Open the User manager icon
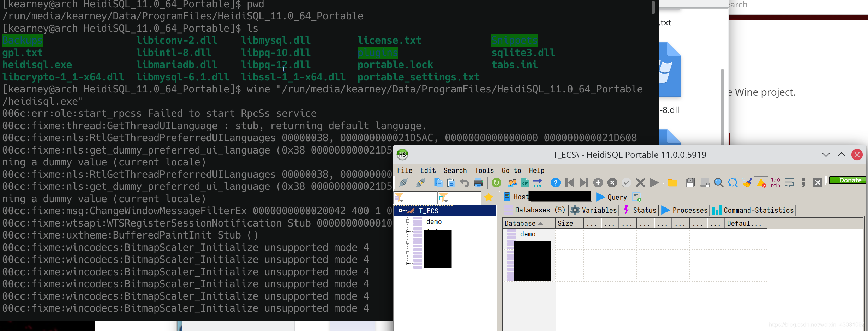 [x=513, y=182]
